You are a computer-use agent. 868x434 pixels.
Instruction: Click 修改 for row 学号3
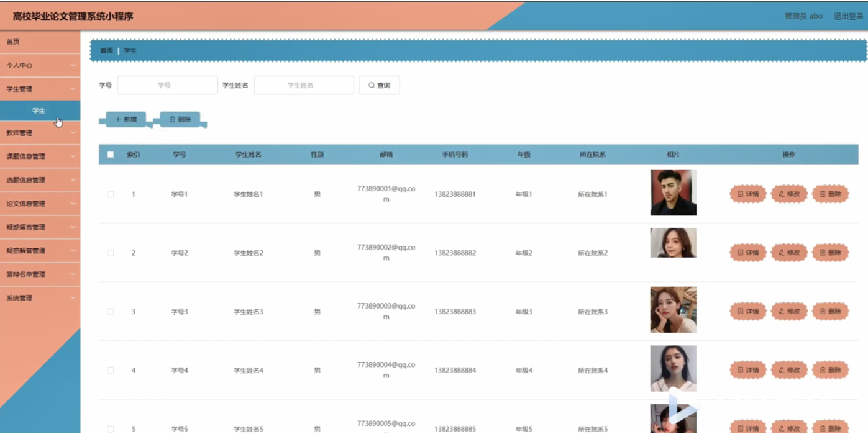coord(789,312)
